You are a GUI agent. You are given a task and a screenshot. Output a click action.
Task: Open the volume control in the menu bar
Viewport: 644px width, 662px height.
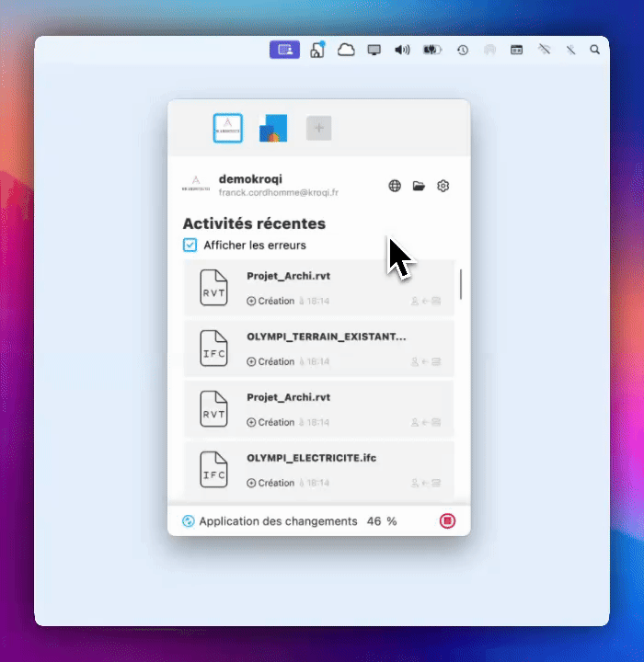coord(401,50)
